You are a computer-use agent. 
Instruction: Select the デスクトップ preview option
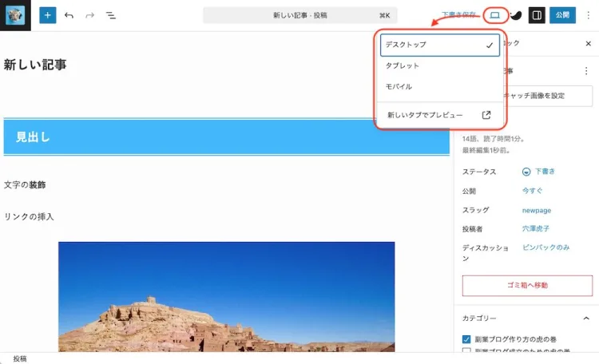440,45
